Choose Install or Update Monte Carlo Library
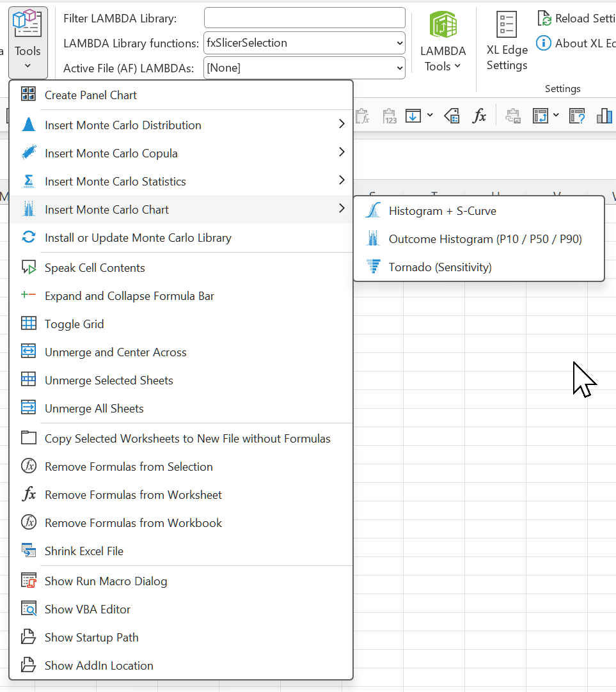The width and height of the screenshot is (616, 692). coord(181,238)
